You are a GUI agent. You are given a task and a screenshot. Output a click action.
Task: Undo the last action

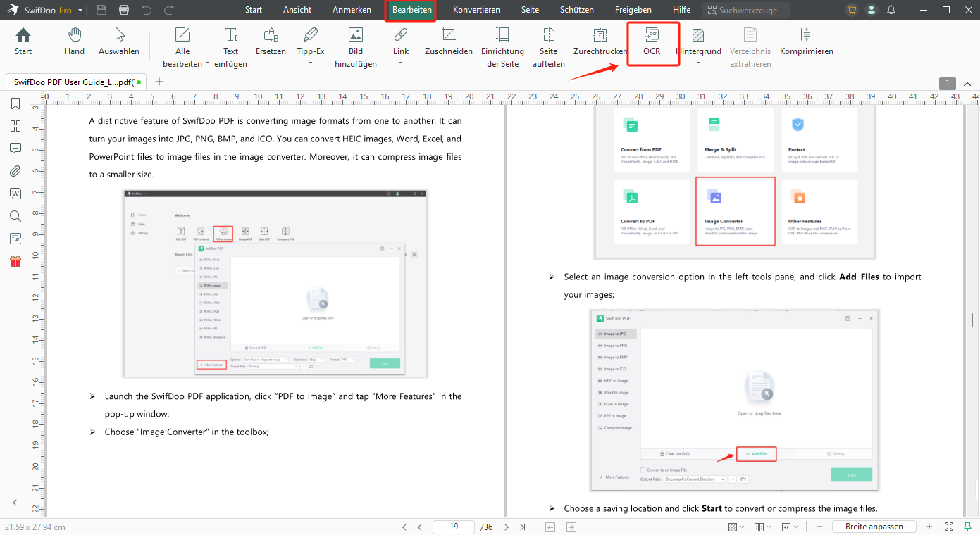point(147,10)
